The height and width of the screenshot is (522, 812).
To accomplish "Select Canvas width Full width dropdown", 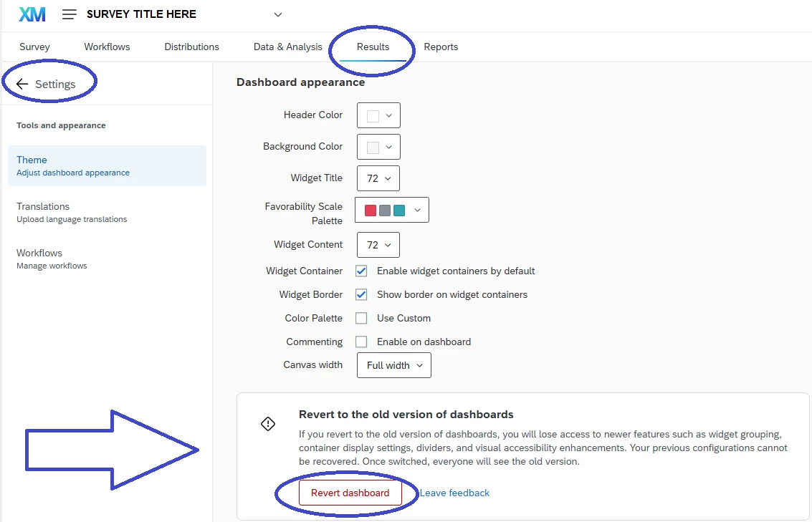I will pos(394,365).
